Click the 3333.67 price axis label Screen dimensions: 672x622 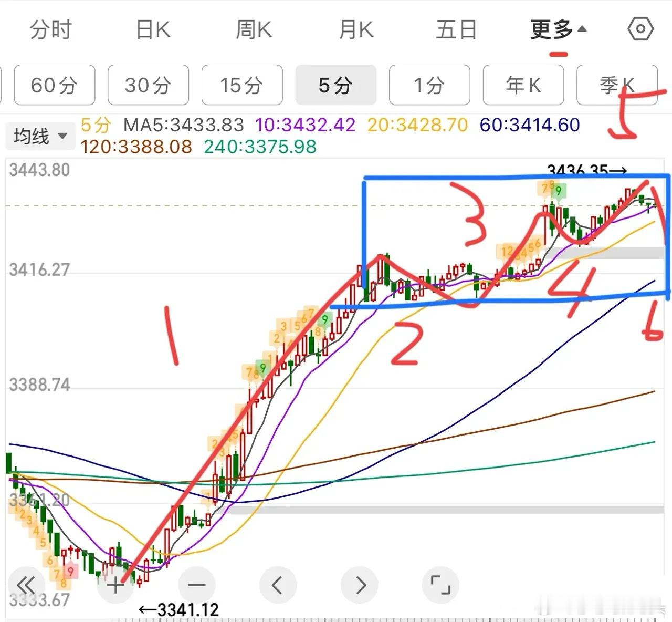point(39,600)
